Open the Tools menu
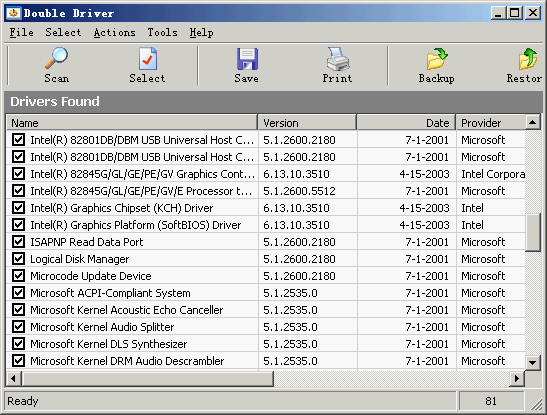The image size is (547, 415). pos(163,32)
